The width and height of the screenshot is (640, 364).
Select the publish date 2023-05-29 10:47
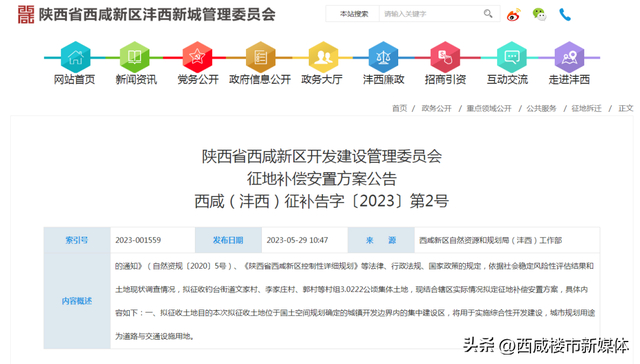point(297,240)
